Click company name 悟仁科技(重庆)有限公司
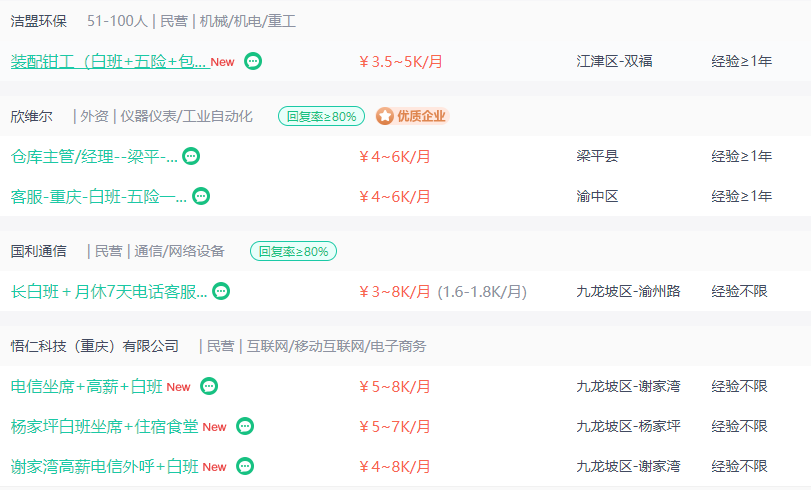 (x=95, y=346)
